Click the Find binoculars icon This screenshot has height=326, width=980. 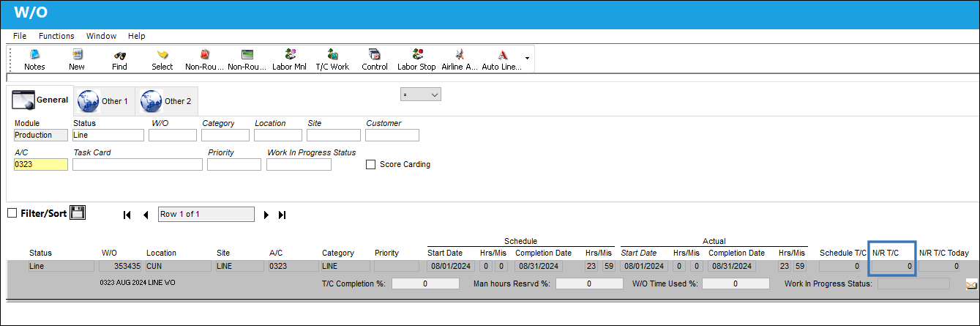click(120, 59)
